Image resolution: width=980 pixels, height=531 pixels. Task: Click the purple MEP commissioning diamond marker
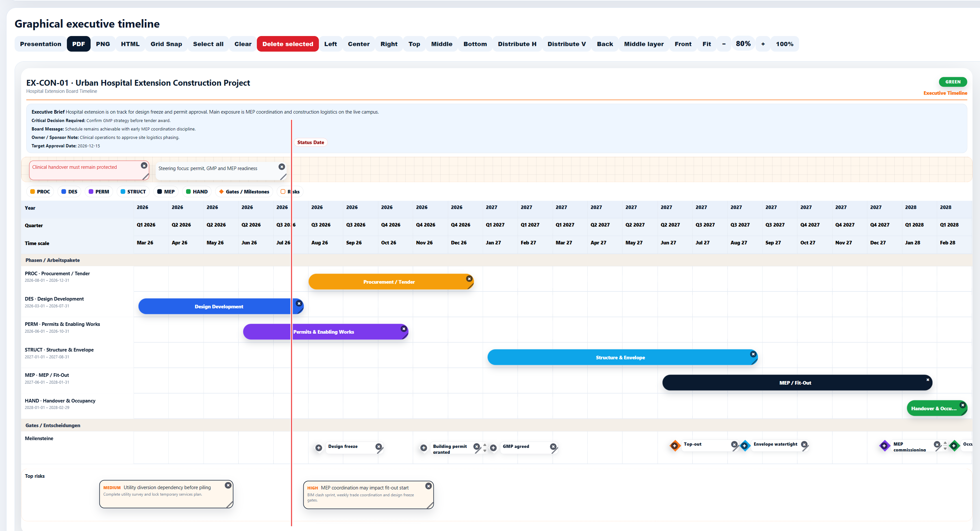pyautogui.click(x=884, y=446)
